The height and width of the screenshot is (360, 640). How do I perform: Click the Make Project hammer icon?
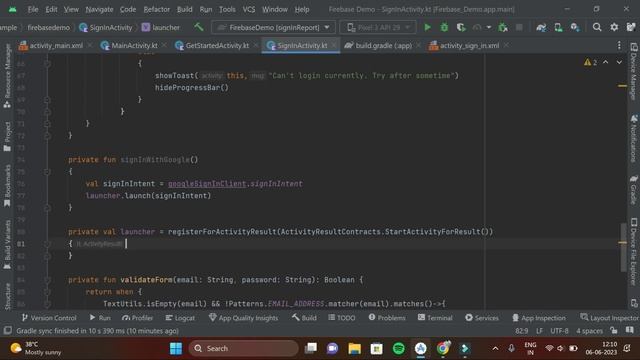[x=199, y=27]
